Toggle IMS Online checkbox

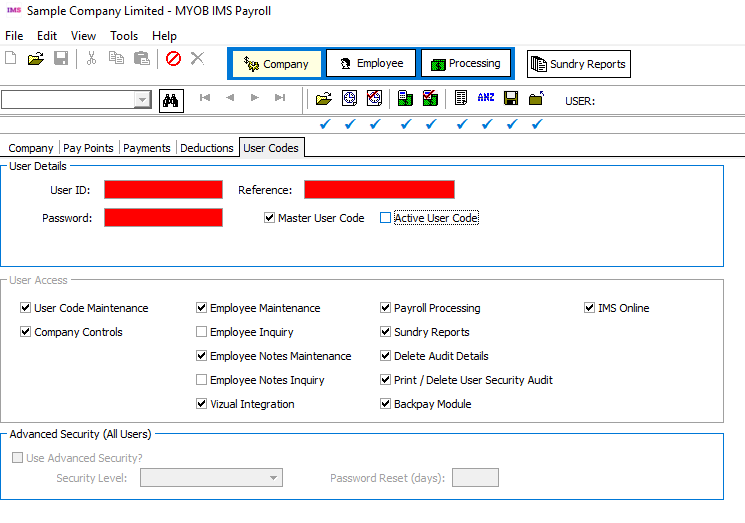[x=590, y=308]
